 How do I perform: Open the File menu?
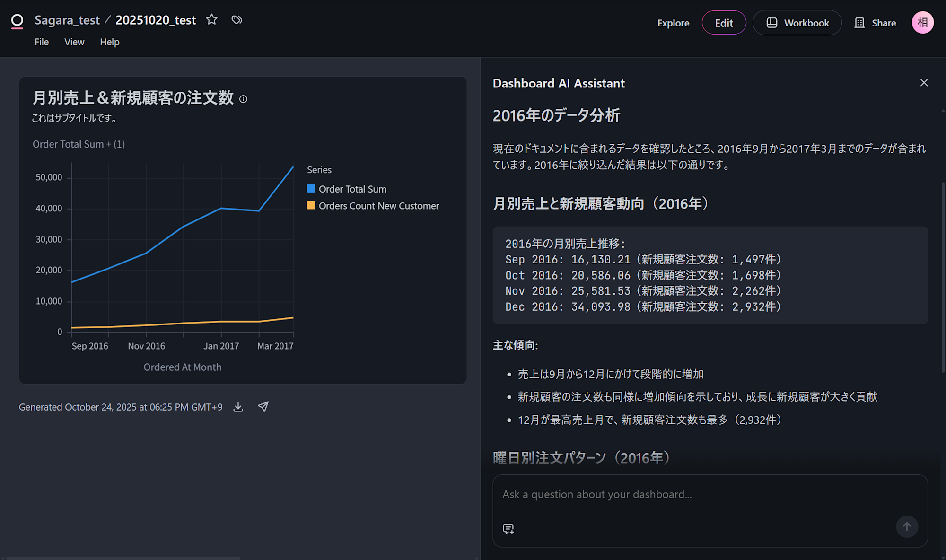[x=42, y=42]
